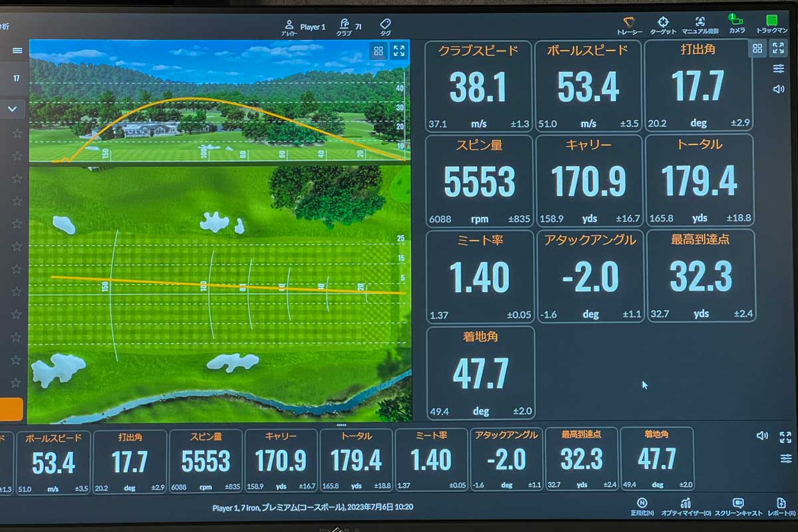Toggle sound for the bottom tile strip
This screenshot has height=532, width=798.
coord(763,436)
